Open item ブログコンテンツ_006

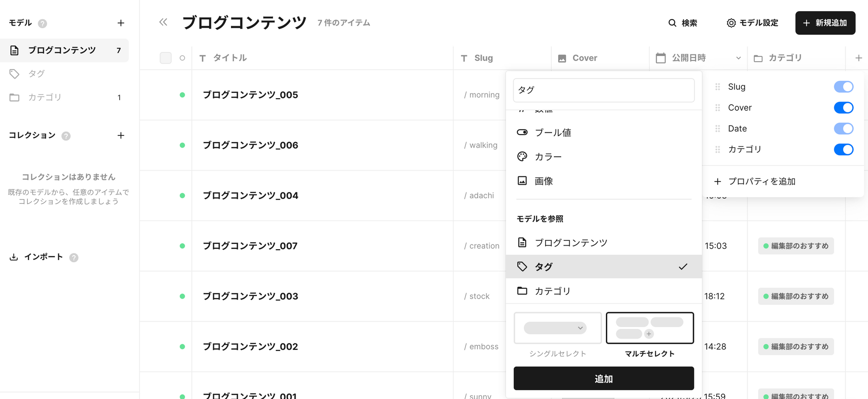tap(250, 145)
